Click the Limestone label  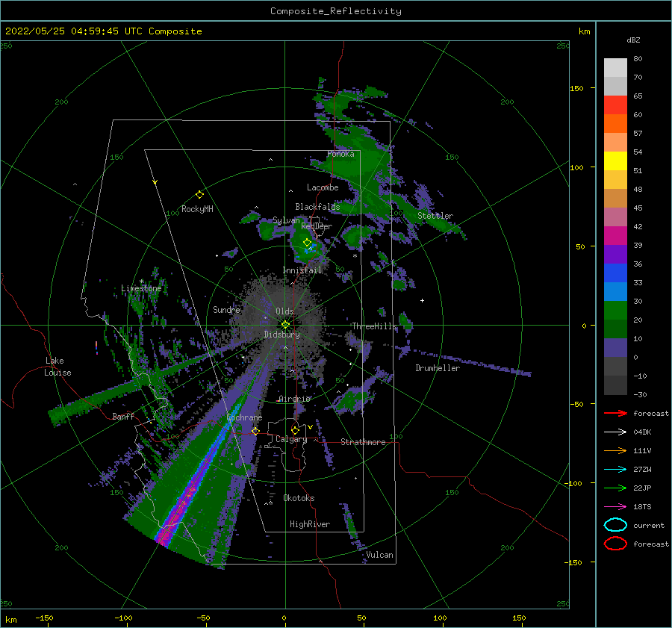point(141,288)
